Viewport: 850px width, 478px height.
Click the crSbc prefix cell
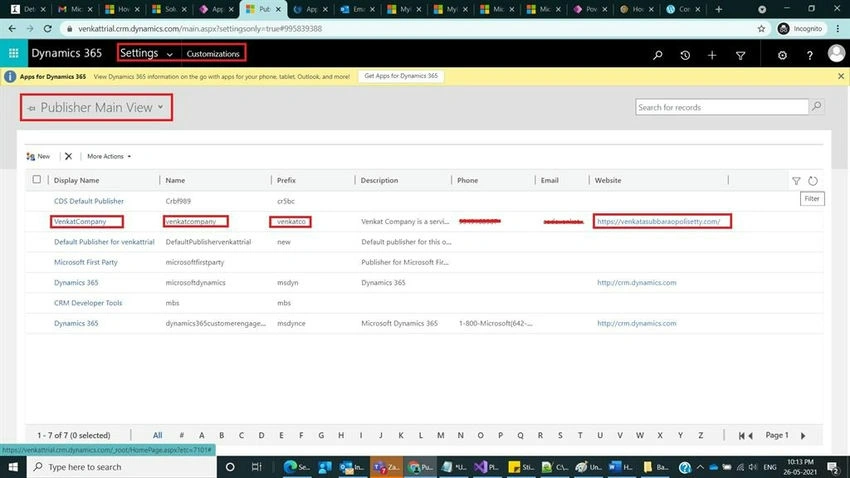pyautogui.click(x=286, y=201)
